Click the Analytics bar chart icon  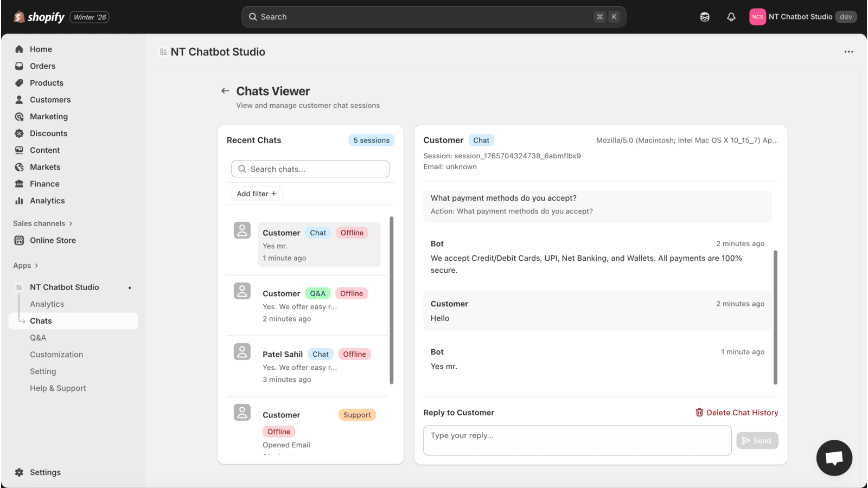[x=20, y=201]
